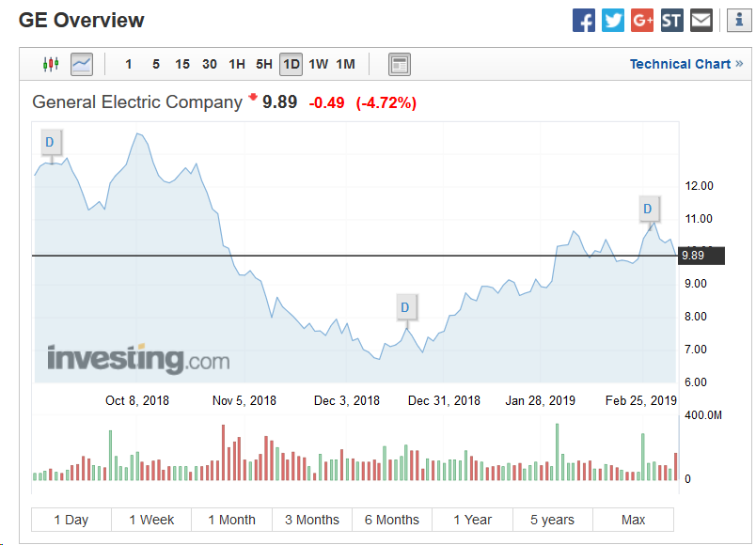The height and width of the screenshot is (545, 756).
Task: Select the 3 Months range
Action: coord(312,520)
